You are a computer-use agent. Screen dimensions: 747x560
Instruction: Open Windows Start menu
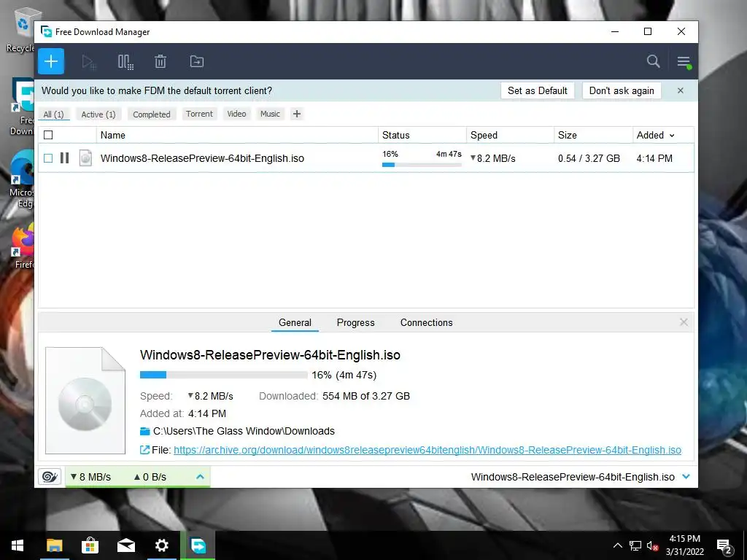(x=18, y=545)
